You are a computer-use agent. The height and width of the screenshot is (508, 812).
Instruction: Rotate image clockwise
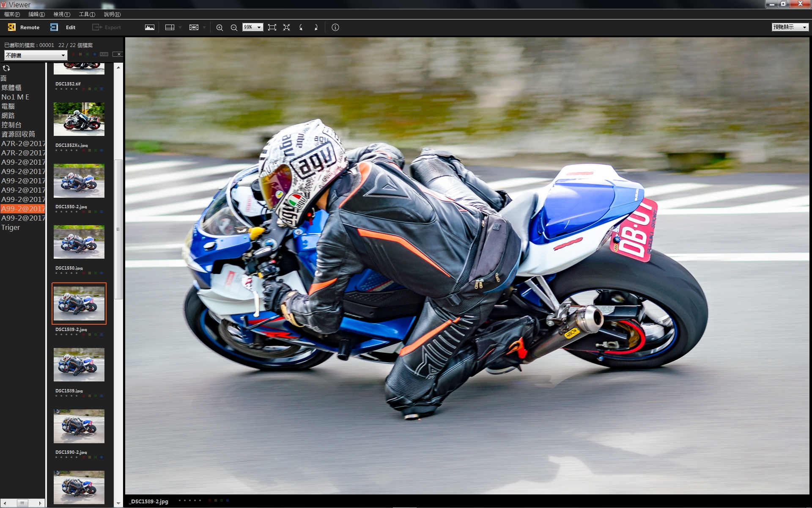(316, 28)
